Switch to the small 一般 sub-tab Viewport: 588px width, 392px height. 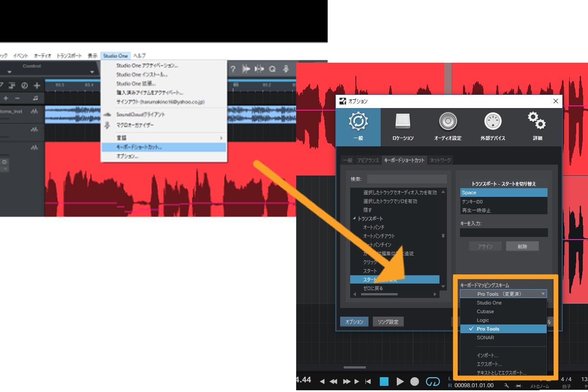pyautogui.click(x=348, y=160)
